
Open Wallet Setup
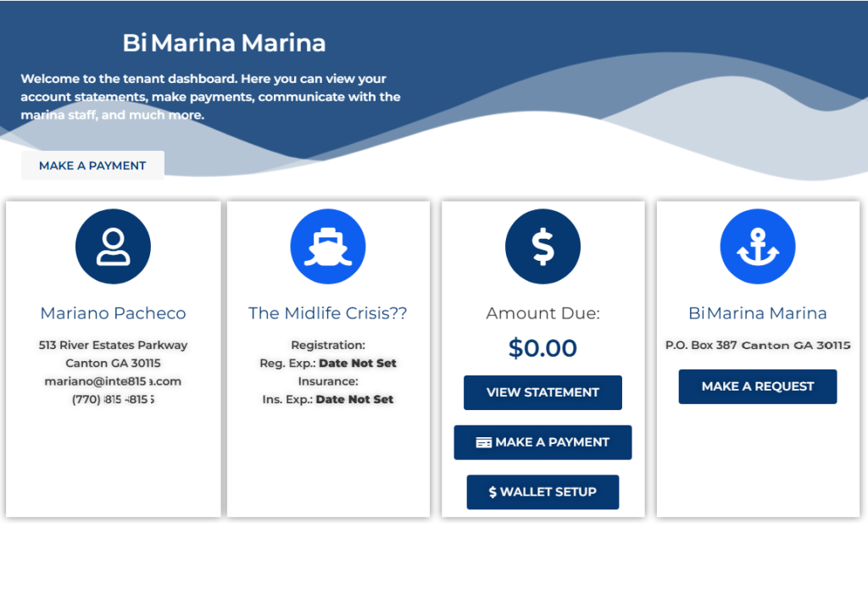pyautogui.click(x=542, y=492)
